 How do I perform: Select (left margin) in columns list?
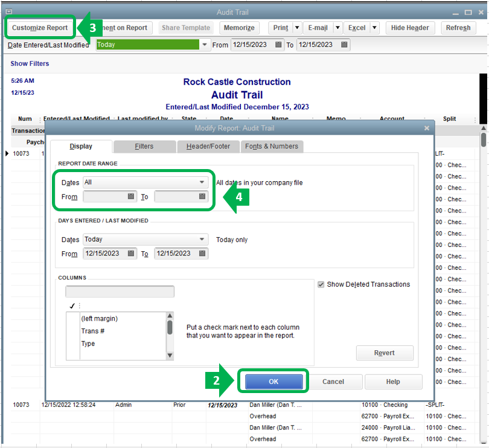[100, 319]
